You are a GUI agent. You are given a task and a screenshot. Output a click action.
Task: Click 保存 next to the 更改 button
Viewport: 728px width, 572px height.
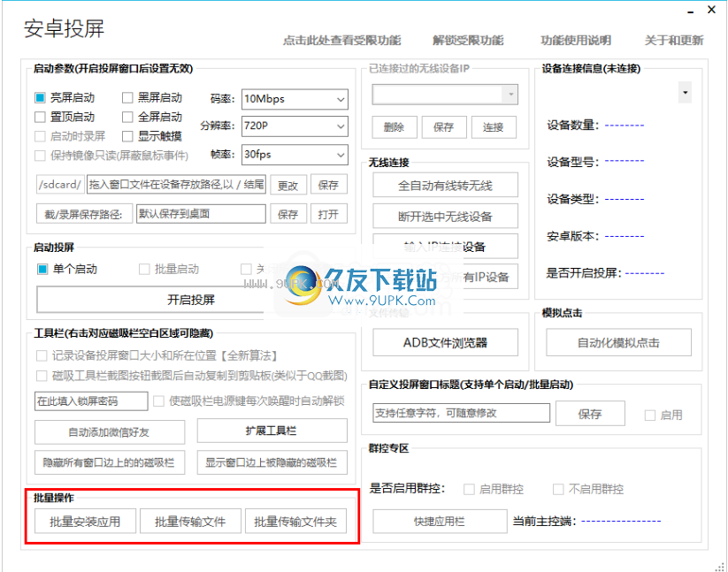(329, 185)
